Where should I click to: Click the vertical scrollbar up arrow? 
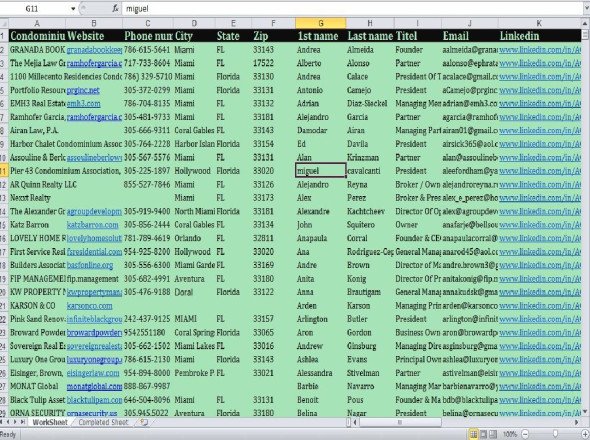[585, 24]
